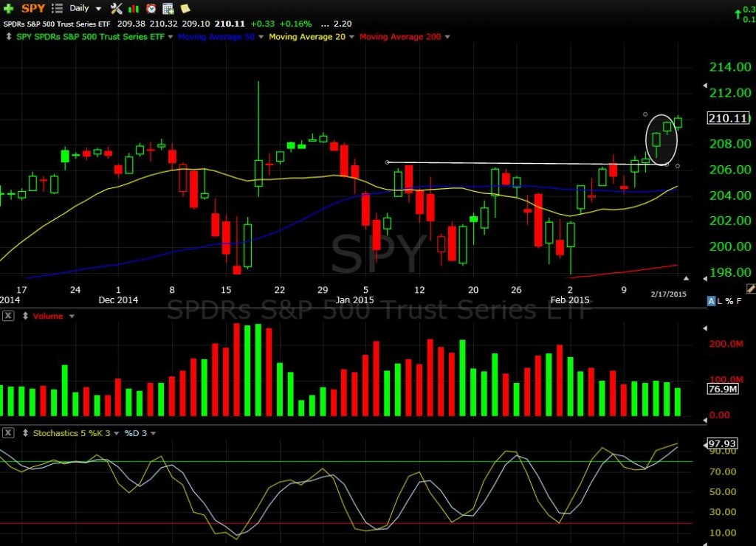Click the left-pointing scale triangle near 212.00
756x546 pixels.
pos(704,86)
